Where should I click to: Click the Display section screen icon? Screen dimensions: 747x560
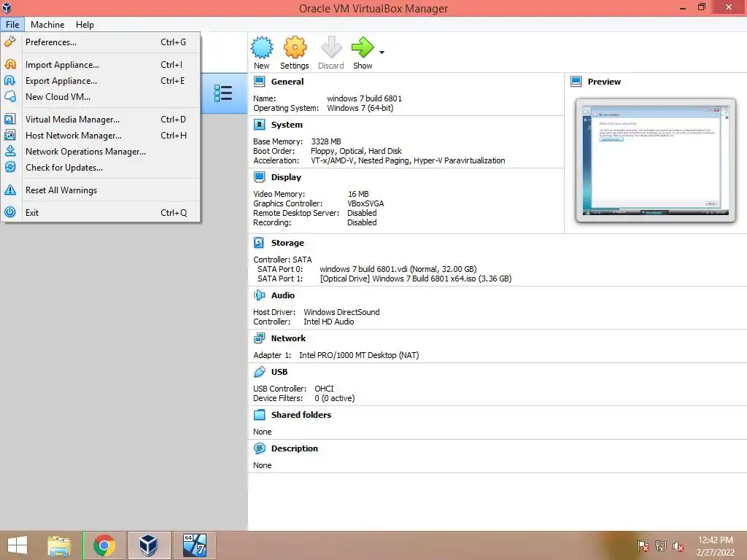click(x=259, y=177)
